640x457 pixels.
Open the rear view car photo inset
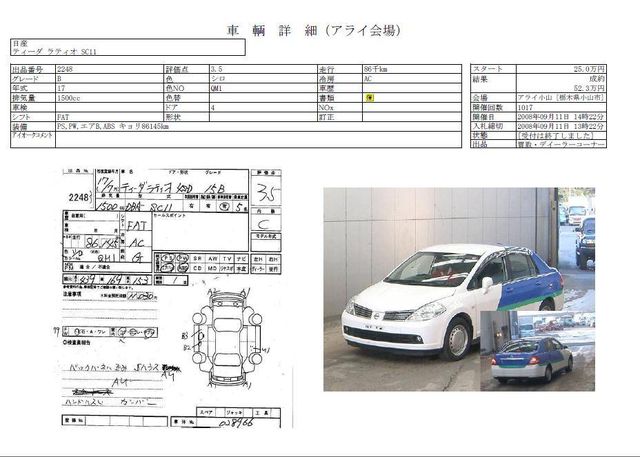click(538, 351)
